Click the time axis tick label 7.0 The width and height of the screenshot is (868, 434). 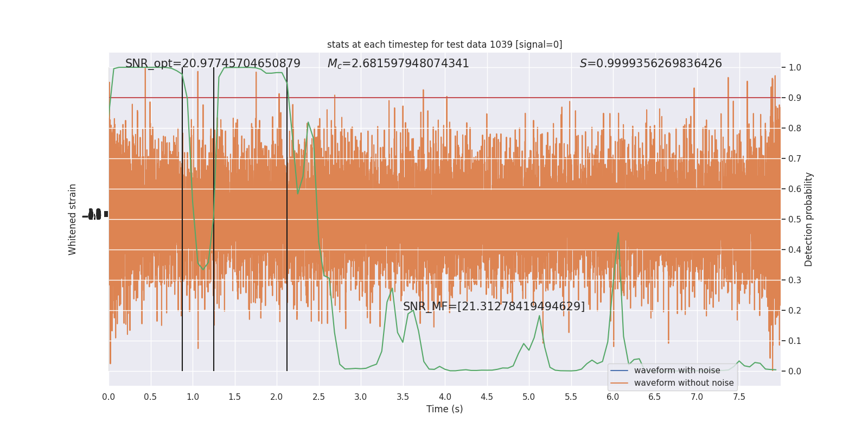(x=697, y=397)
